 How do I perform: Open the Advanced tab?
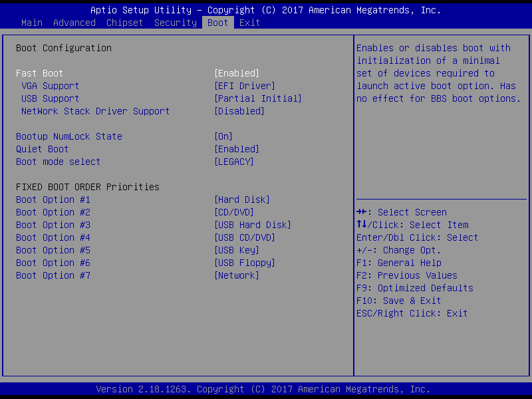click(x=74, y=23)
